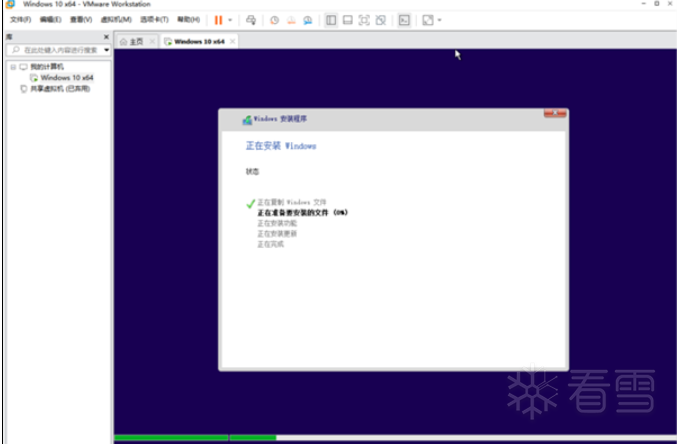Image resolution: width=677 pixels, height=444 pixels.
Task: Click the 正在复制 Windows 文件 step
Action: 292,202
